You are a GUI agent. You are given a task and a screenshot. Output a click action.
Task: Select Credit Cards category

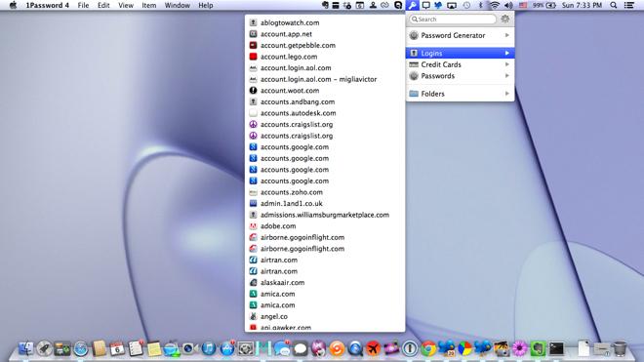[460, 64]
